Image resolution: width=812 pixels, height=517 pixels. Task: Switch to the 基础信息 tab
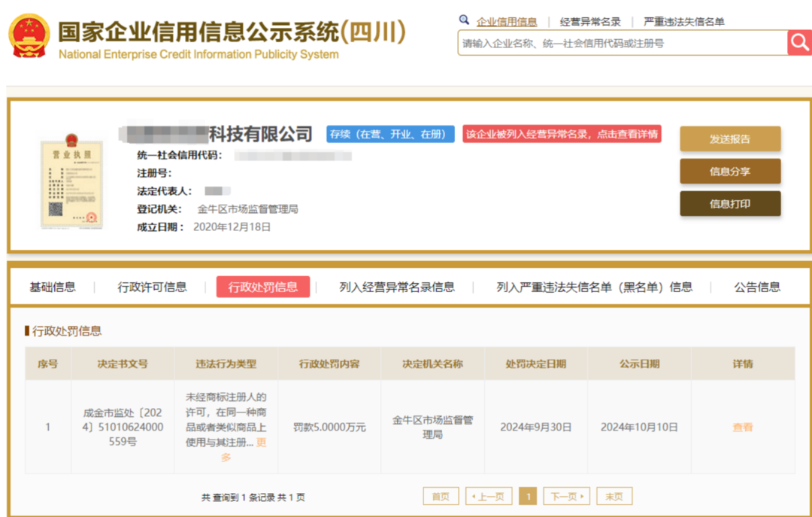53,287
